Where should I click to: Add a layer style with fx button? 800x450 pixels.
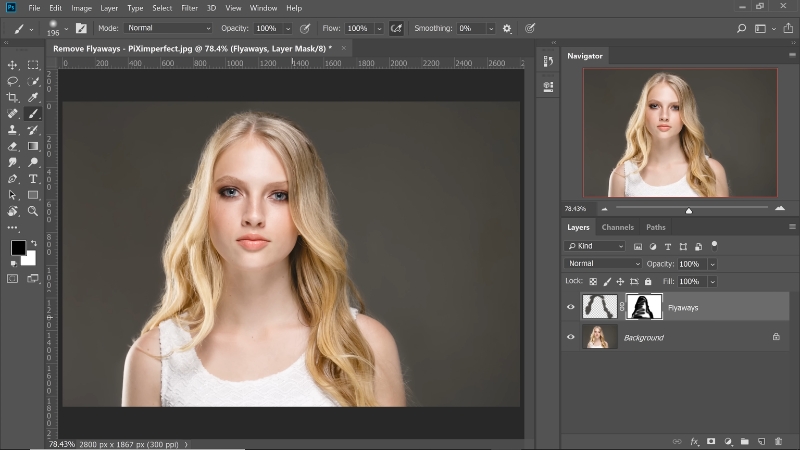pyautogui.click(x=694, y=441)
